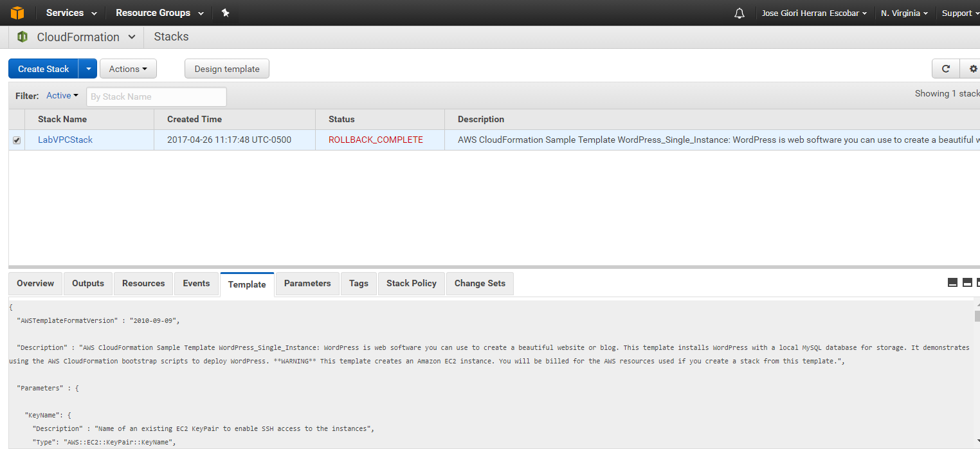Screen dimensions: 980x449
Task: Click the "Parameters" : { line in template
Action: click(x=48, y=388)
